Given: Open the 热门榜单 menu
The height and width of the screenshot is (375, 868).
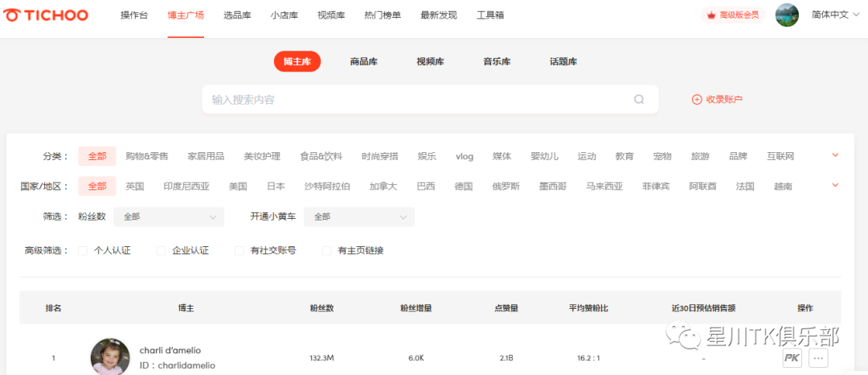Looking at the screenshot, I should click(383, 15).
